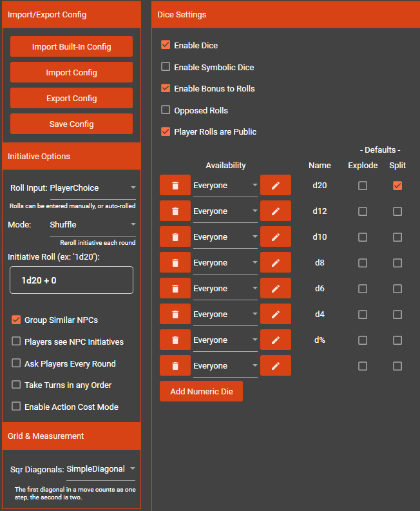Toggle Opposed Rolls option
This screenshot has width=420, height=511.
[x=166, y=110]
